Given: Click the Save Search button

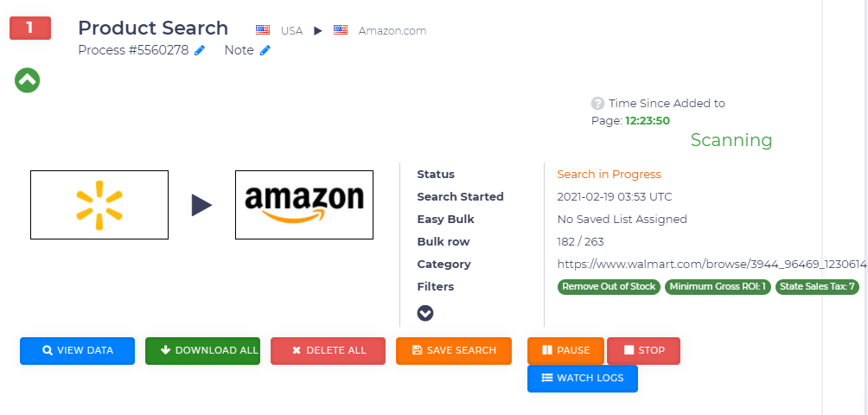Looking at the screenshot, I should [454, 351].
